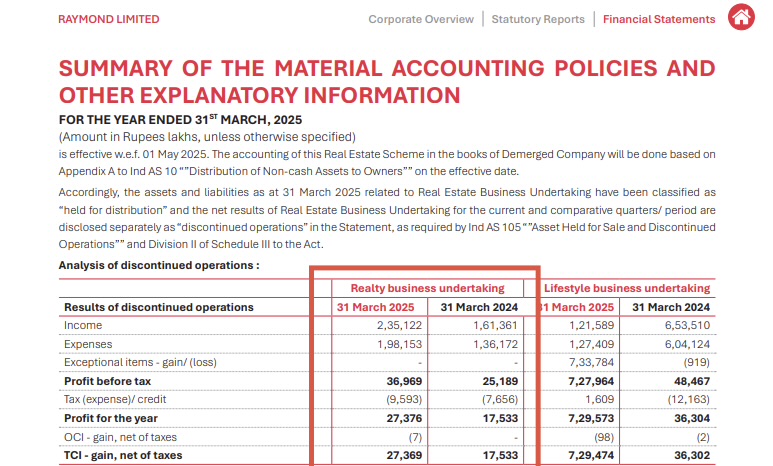Click 31 March 2024 under Lifestyle business
Viewport: 773px width, 466px height.
pos(671,307)
